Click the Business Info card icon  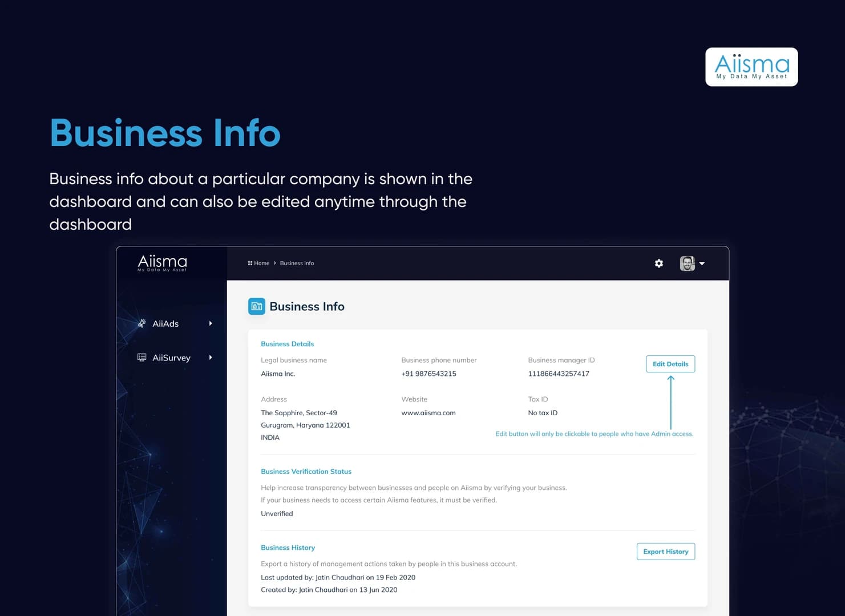[257, 306]
